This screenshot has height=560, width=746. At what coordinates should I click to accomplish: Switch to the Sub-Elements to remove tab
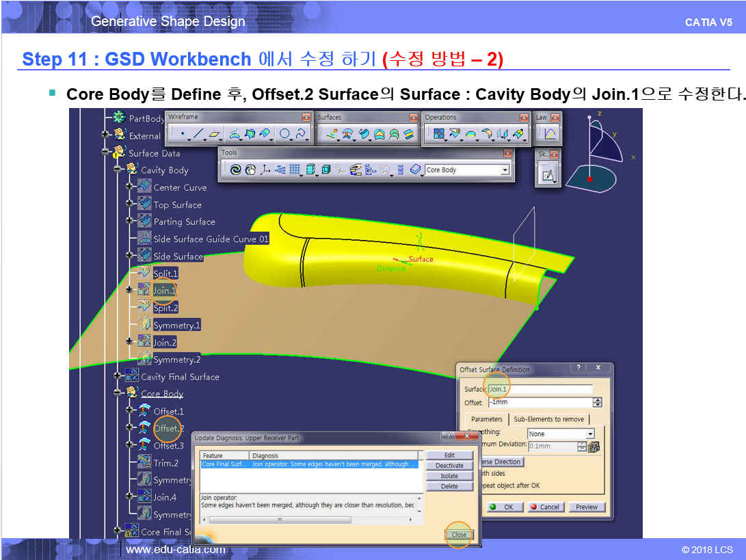click(549, 419)
